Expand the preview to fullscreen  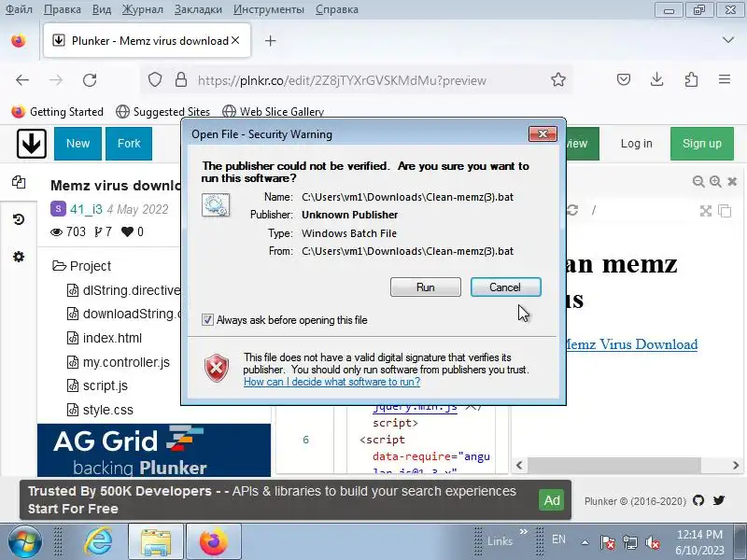click(x=706, y=211)
